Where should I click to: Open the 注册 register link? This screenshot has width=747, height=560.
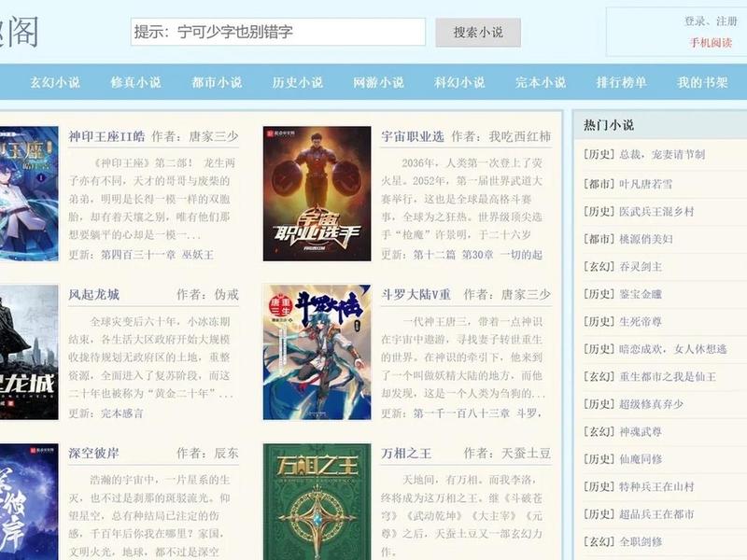click(x=726, y=21)
